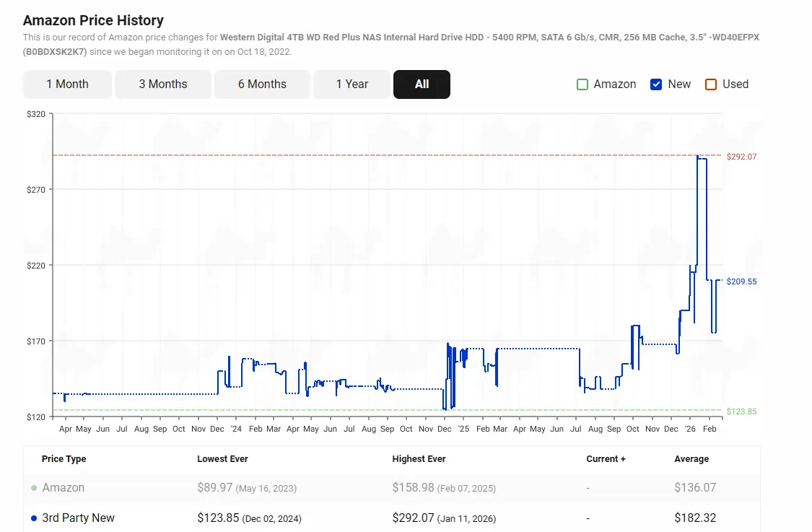812x532 pixels.
Task: Click the $123.85 lowest price label
Action: (x=741, y=411)
